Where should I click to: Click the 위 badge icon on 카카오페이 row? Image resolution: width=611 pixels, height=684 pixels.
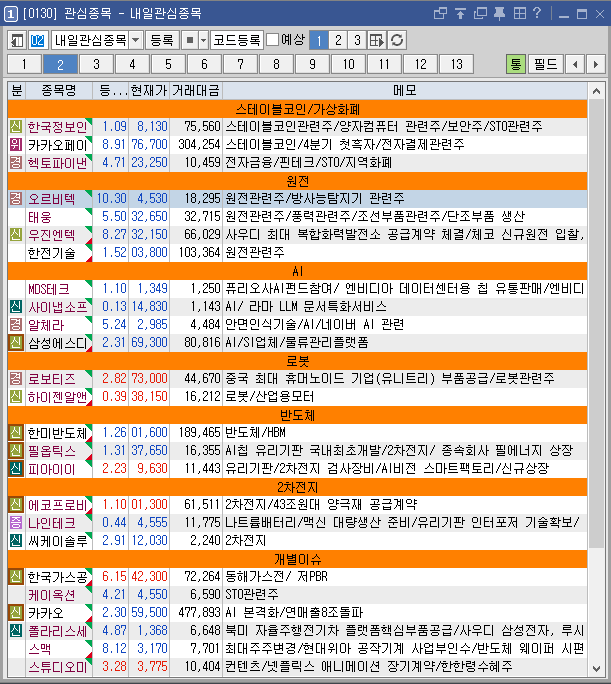coord(16,145)
